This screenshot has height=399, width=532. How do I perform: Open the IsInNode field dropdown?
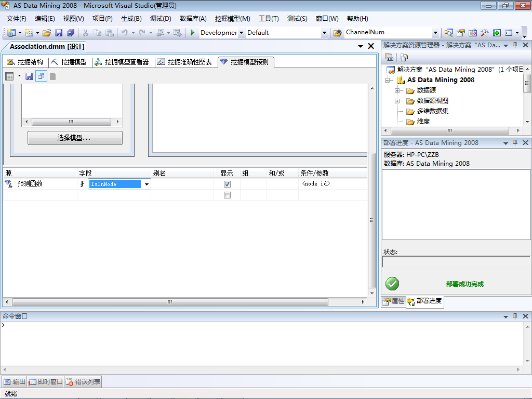coord(147,184)
